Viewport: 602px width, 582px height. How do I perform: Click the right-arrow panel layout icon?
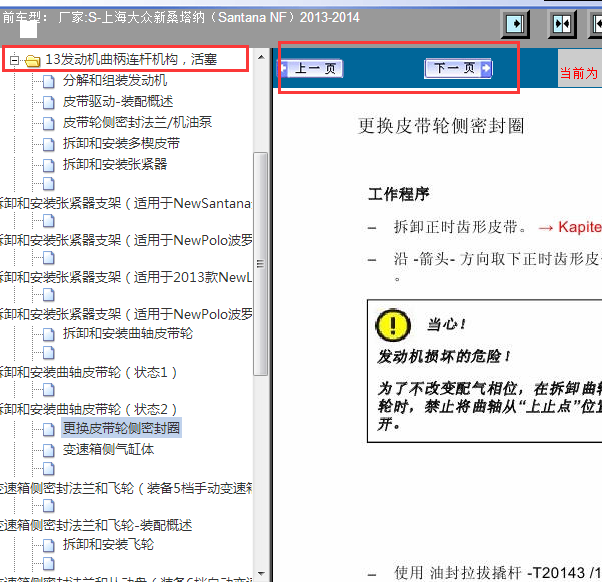[515, 24]
